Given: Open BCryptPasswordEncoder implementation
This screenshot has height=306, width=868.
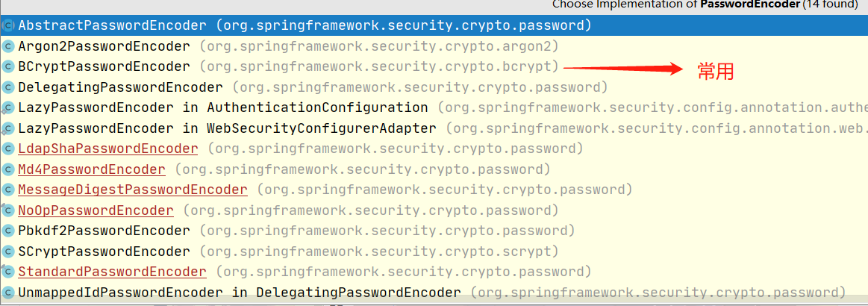Looking at the screenshot, I should coord(104,67).
